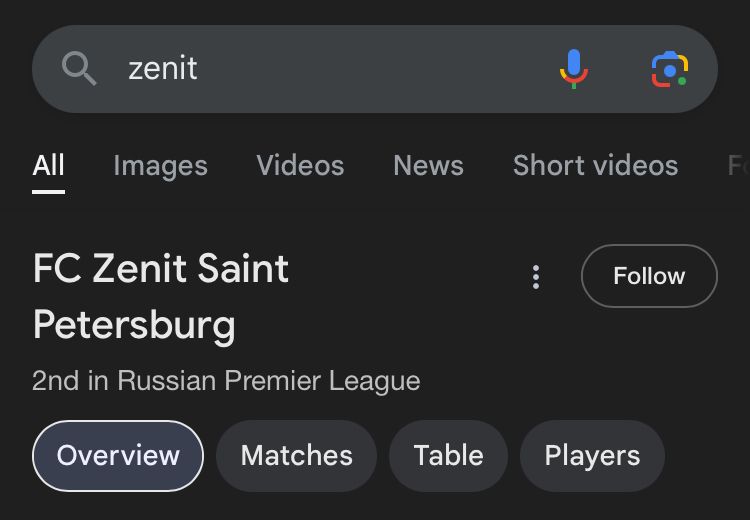Focus the empty area of the search bar
750x520 pixels.
pyautogui.click(x=370, y=69)
